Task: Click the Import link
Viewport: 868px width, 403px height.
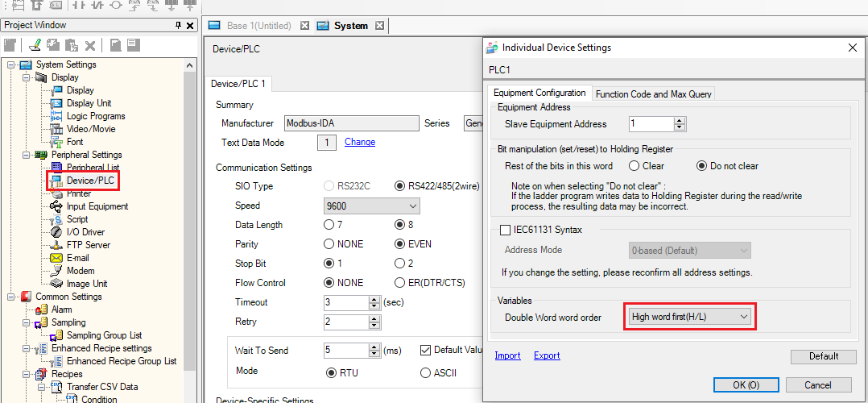Action: pyautogui.click(x=507, y=355)
